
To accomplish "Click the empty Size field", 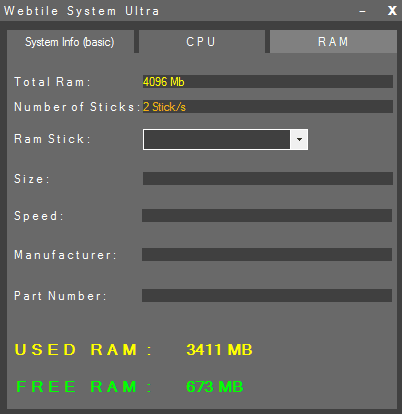I will 268,178.
